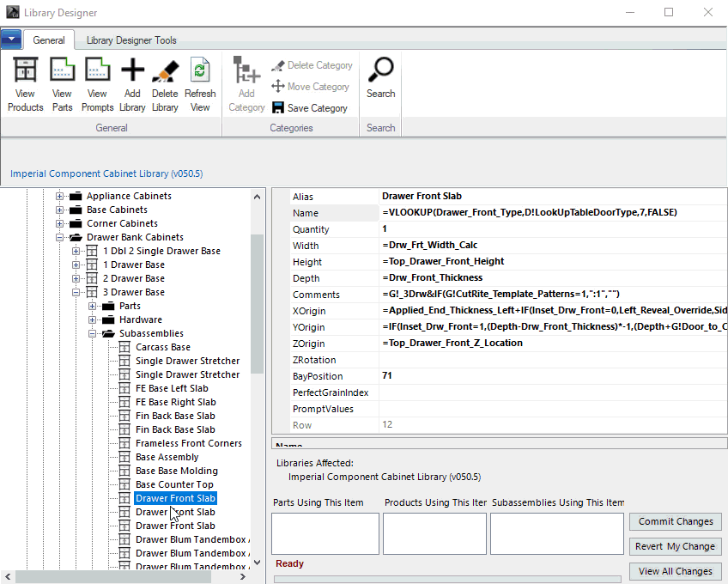Viewport: 728px width, 584px height.
Task: Select Base Counter Top subassembly
Action: [x=174, y=484]
